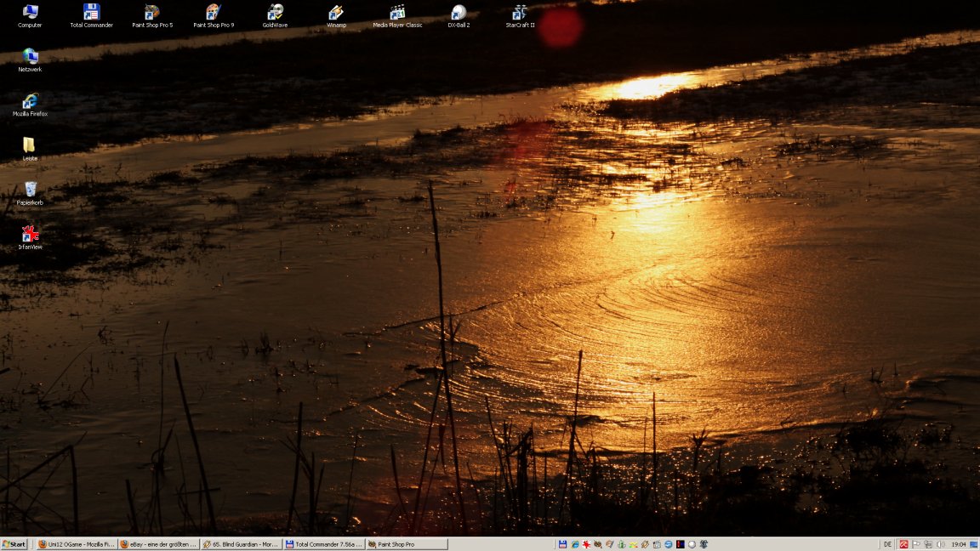
Task: Launch Paint Shop Pro 5 shortcut
Action: point(152,16)
